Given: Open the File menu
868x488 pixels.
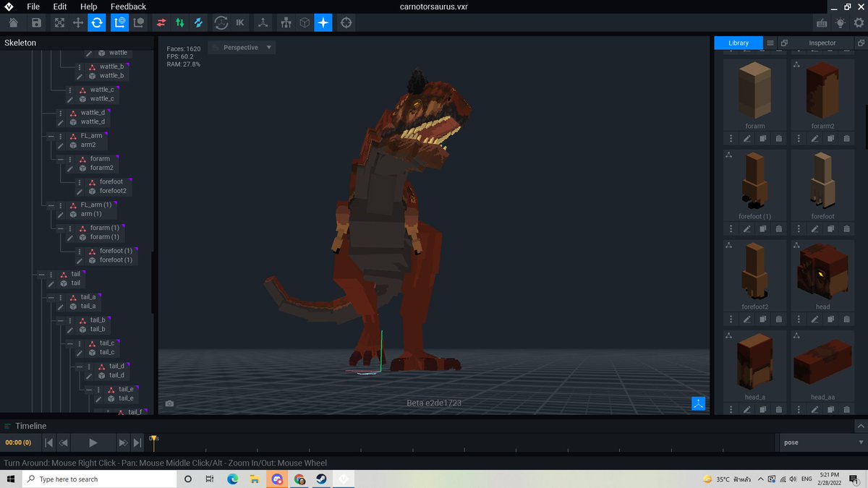Looking at the screenshot, I should tap(33, 7).
